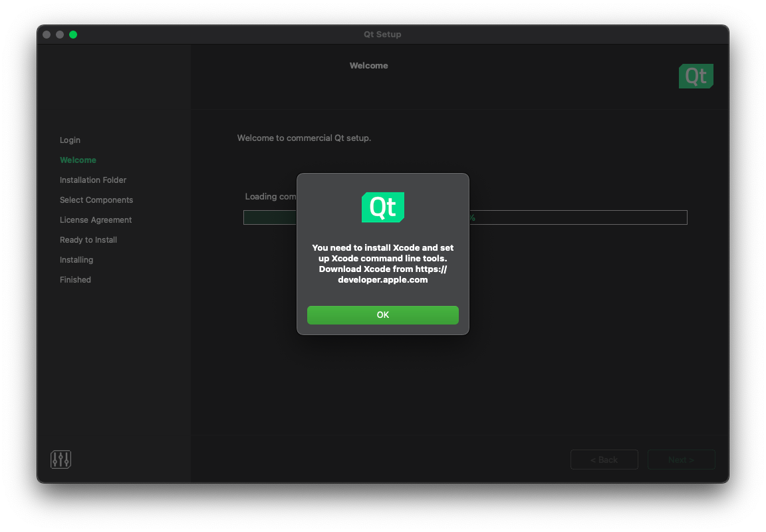Click the loading progress bar
This screenshot has width=766, height=532.
(x=578, y=217)
